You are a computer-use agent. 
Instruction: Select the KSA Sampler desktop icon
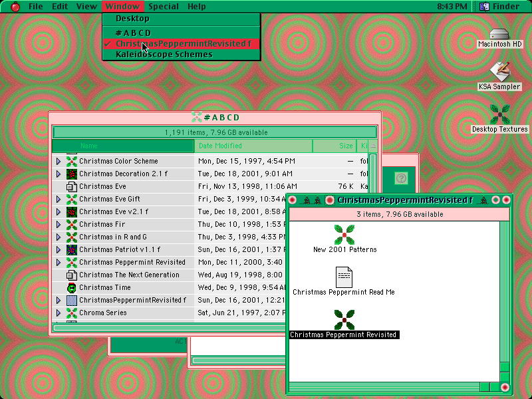[499, 72]
